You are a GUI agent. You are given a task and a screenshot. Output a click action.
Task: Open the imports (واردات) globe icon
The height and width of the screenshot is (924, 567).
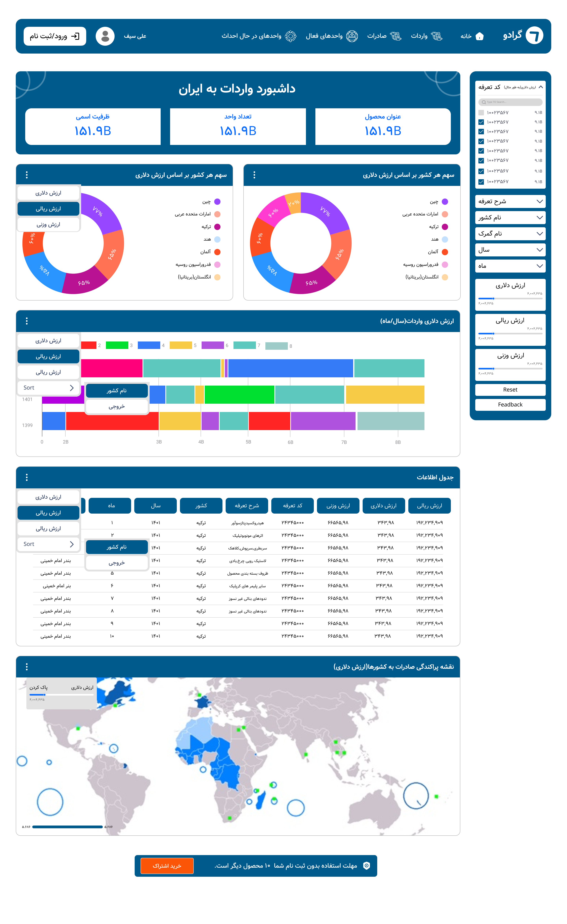(436, 36)
